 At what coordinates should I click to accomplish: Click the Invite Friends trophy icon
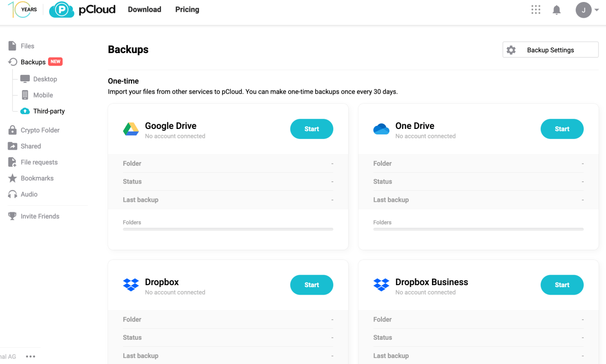click(x=12, y=216)
